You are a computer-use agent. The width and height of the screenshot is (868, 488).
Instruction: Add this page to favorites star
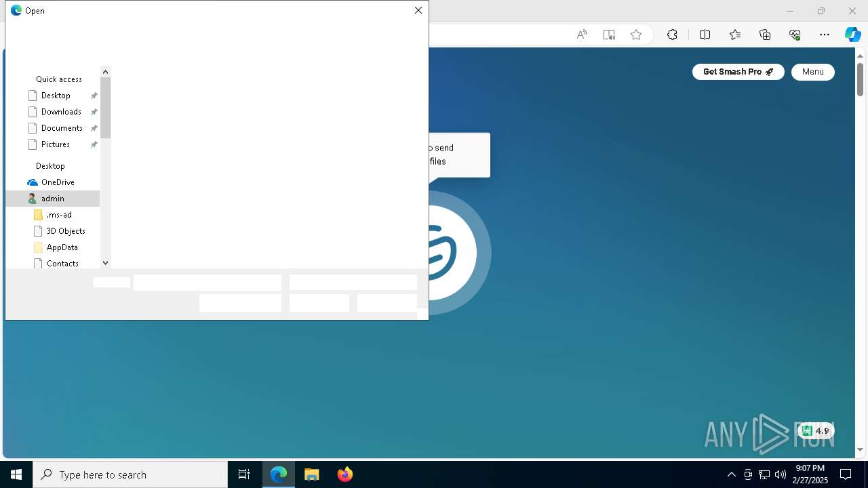636,35
